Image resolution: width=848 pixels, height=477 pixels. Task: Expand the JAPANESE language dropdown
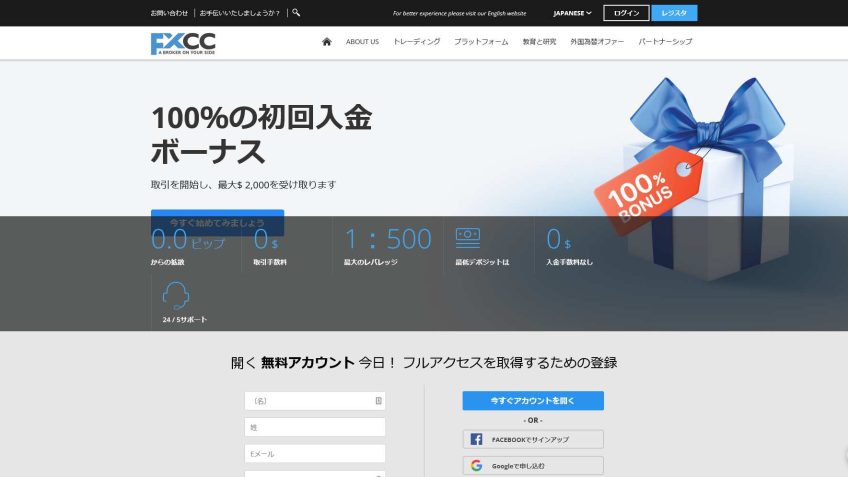(572, 13)
